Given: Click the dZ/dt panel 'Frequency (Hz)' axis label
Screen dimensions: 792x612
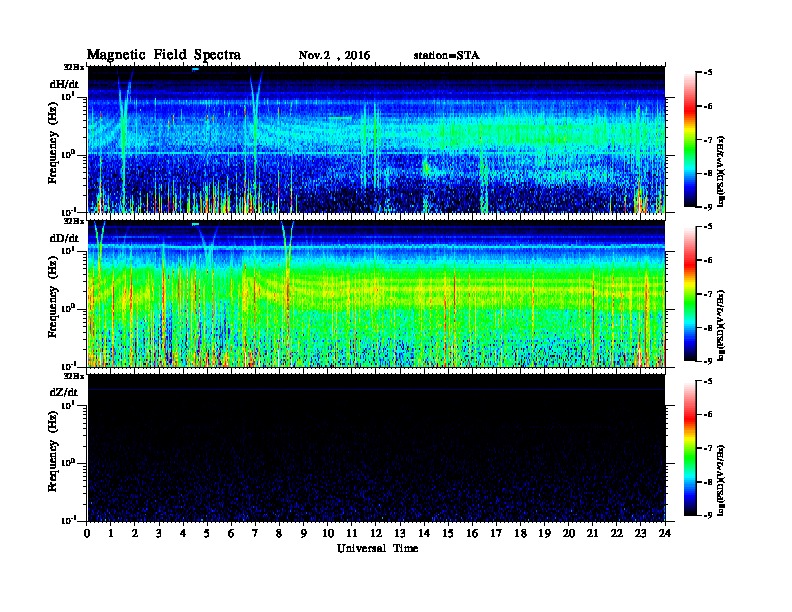Looking at the screenshot, I should tap(53, 450).
